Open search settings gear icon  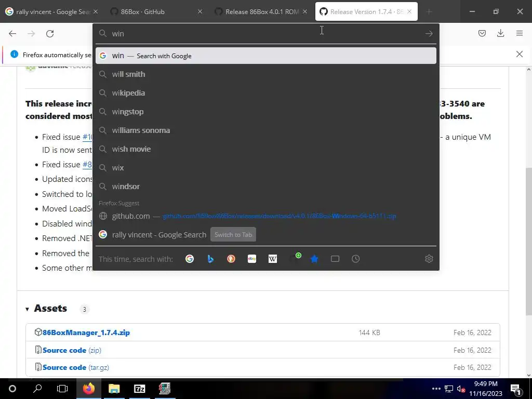coord(429,259)
